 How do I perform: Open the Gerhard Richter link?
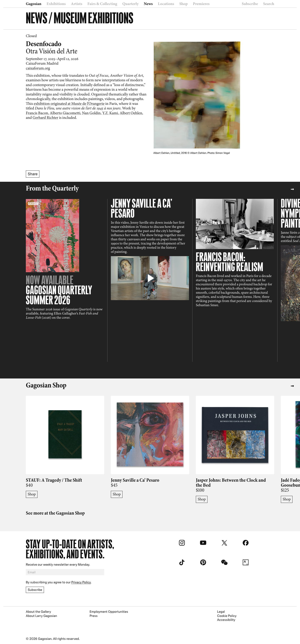coord(45,118)
